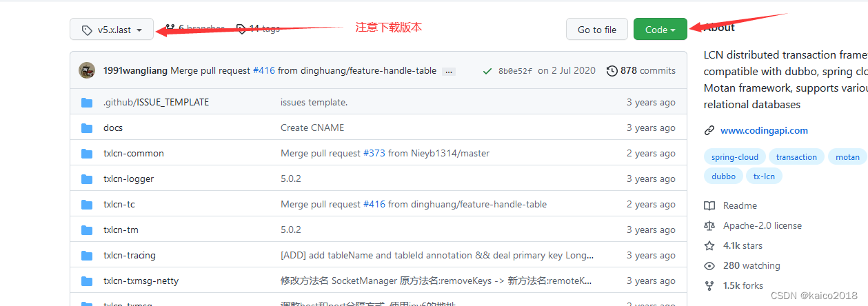Open the docs folder
868x306 pixels.
pos(113,127)
